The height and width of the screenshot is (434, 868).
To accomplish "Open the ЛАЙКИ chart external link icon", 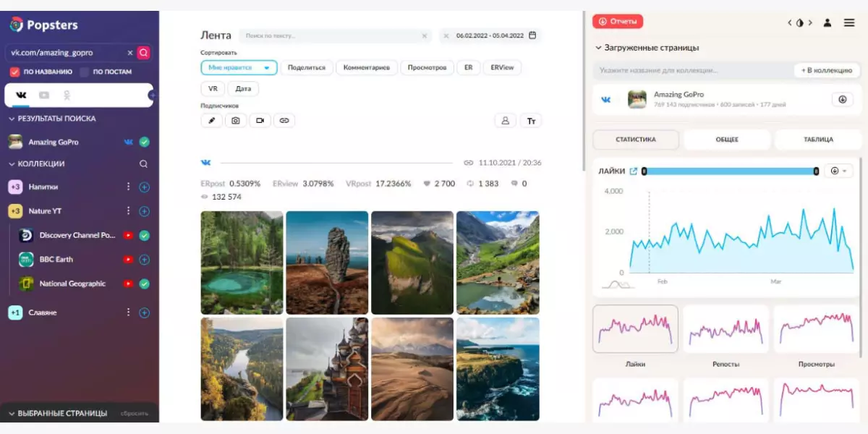I will pyautogui.click(x=634, y=171).
